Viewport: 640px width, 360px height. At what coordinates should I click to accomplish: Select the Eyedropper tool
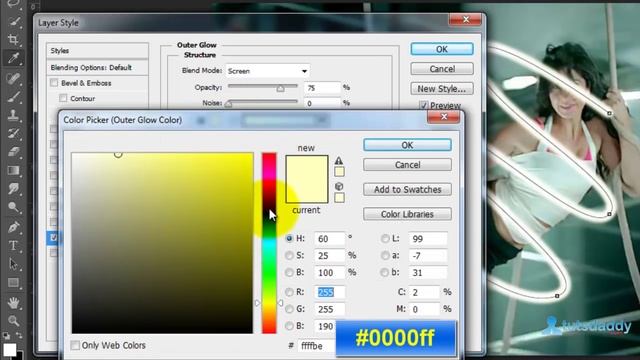click(x=13, y=58)
